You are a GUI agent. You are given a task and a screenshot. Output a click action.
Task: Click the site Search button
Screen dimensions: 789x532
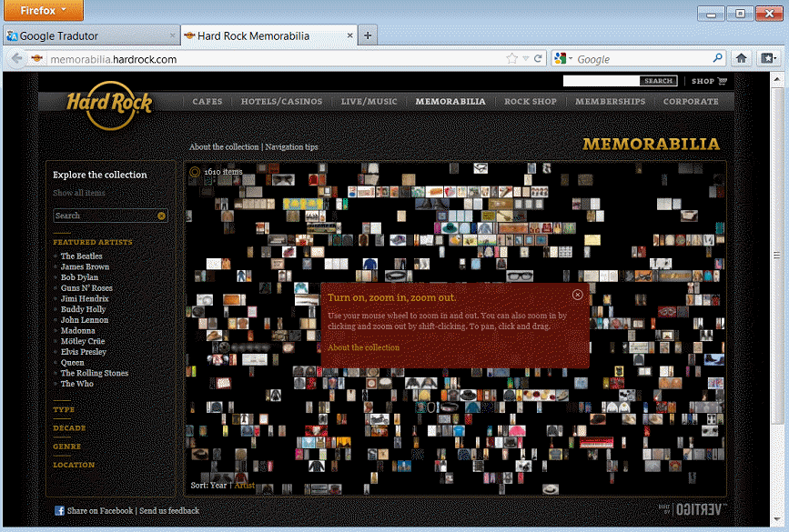[x=658, y=81]
